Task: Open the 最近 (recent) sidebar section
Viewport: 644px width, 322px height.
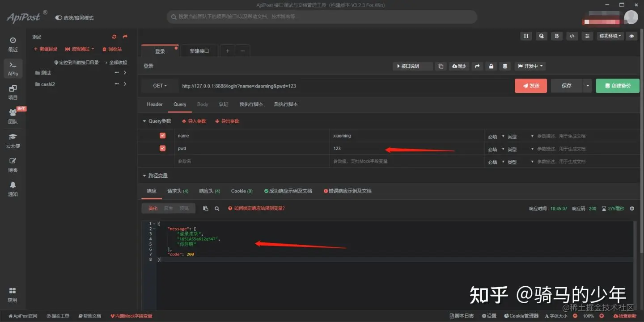Action: point(13,44)
